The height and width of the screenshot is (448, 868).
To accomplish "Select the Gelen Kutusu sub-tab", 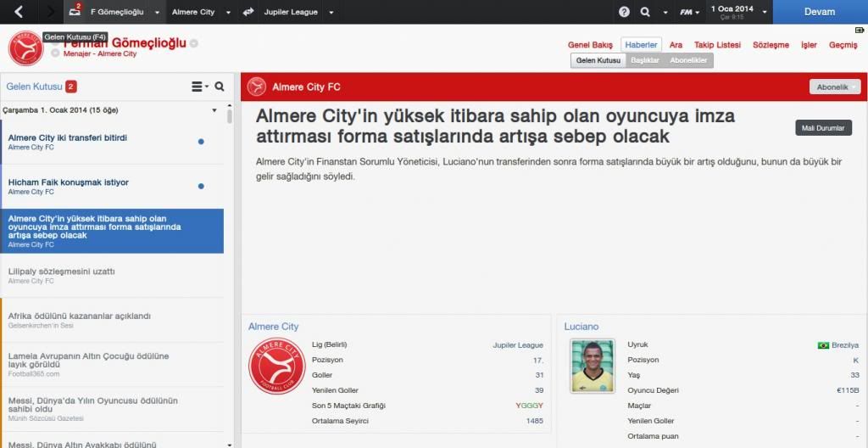I will [x=598, y=60].
